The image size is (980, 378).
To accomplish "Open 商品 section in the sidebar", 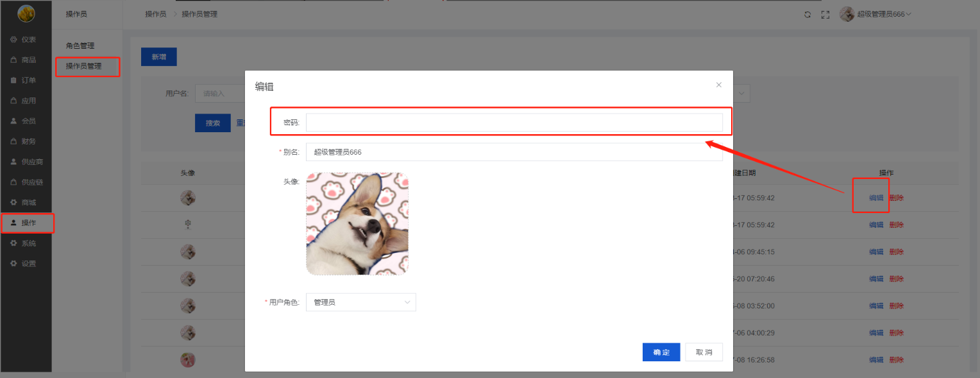I will pyautogui.click(x=27, y=60).
